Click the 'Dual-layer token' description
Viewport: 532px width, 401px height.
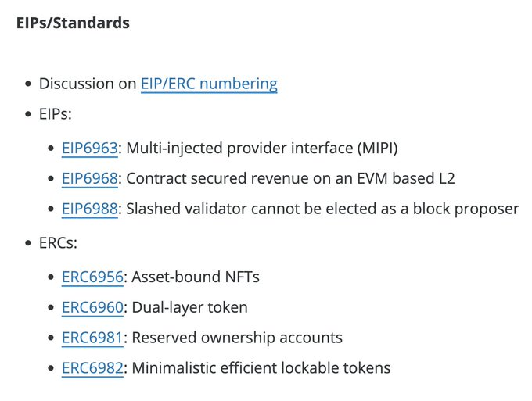pyautogui.click(x=189, y=308)
